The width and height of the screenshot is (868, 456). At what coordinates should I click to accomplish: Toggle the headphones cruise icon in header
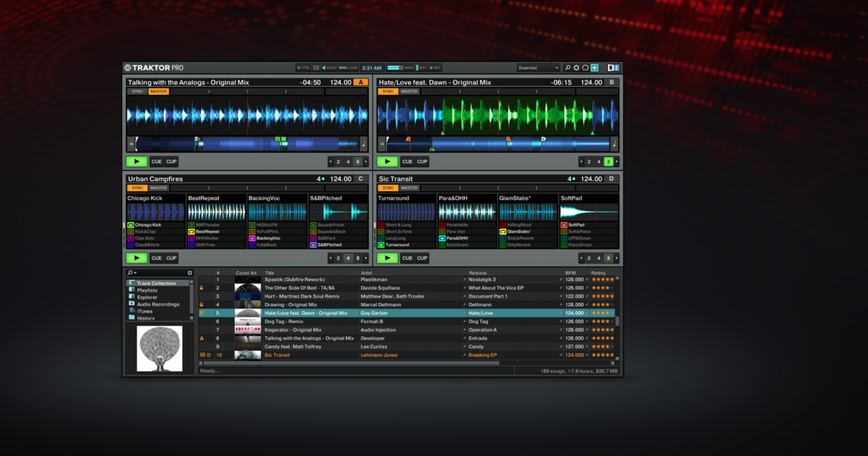point(585,68)
